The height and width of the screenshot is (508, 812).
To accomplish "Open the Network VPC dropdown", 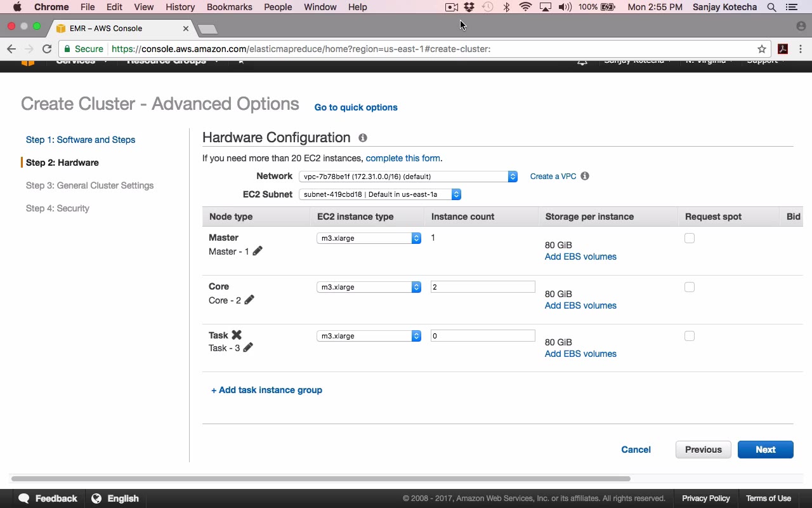I will 408,177.
